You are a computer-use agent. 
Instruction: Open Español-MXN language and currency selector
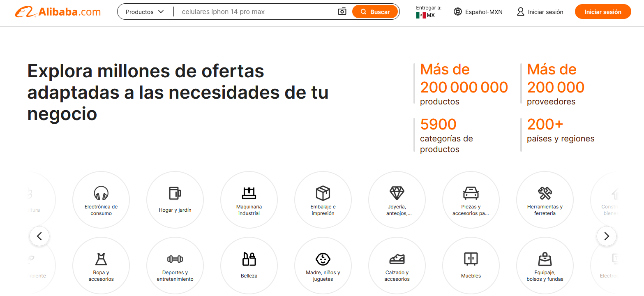[478, 12]
